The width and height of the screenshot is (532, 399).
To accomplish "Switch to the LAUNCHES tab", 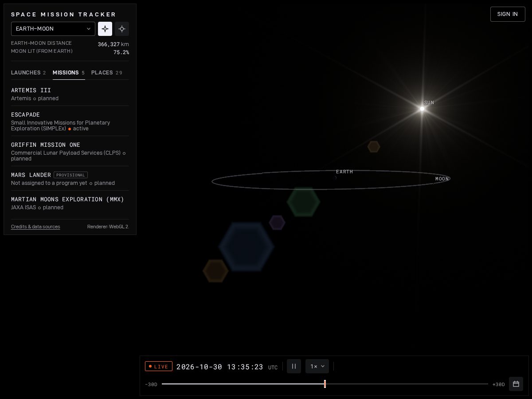I will pos(28,73).
